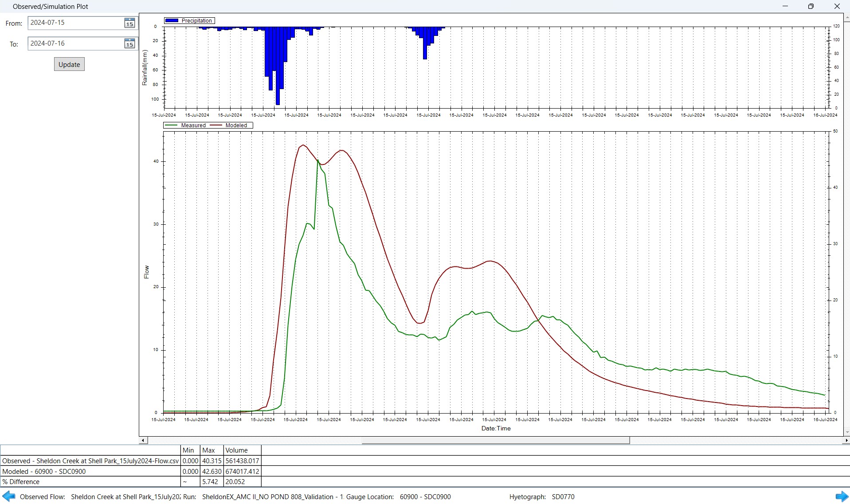Click right arrow of horizontal scrollbar
This screenshot has width=850, height=504.
click(x=846, y=440)
